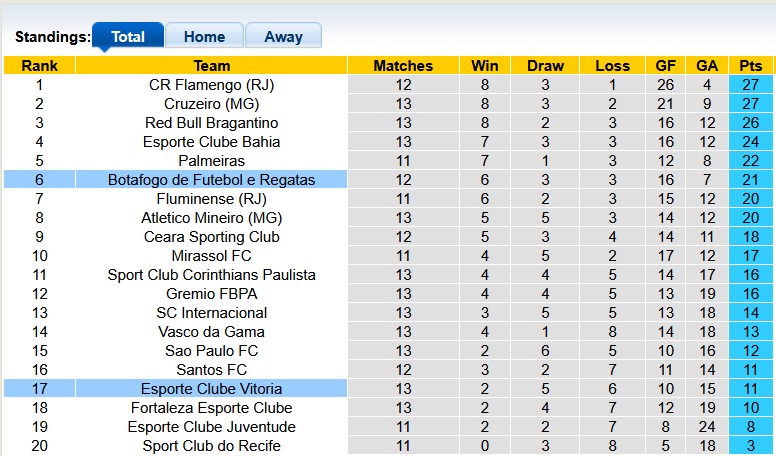Viewport: 776px width, 456px height.
Task: Open CR Flamengo (RJ) team link
Action: [x=212, y=85]
